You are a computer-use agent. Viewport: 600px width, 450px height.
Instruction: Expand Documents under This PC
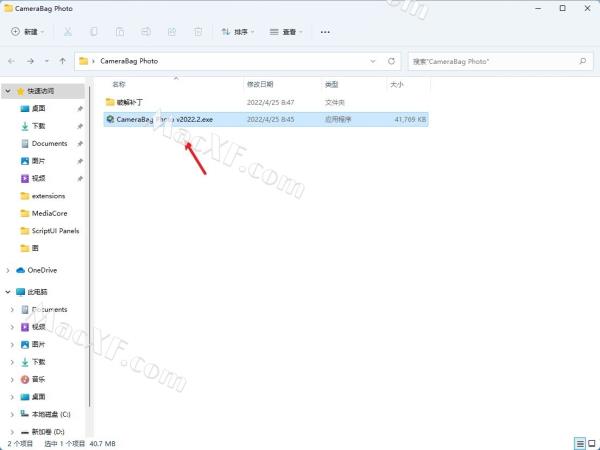pyautogui.click(x=12, y=310)
